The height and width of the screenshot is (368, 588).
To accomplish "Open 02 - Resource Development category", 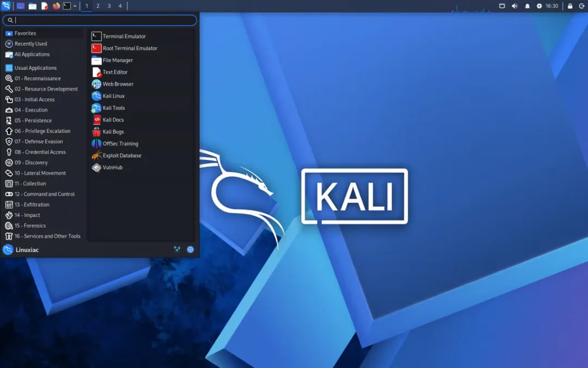I will (x=44, y=89).
